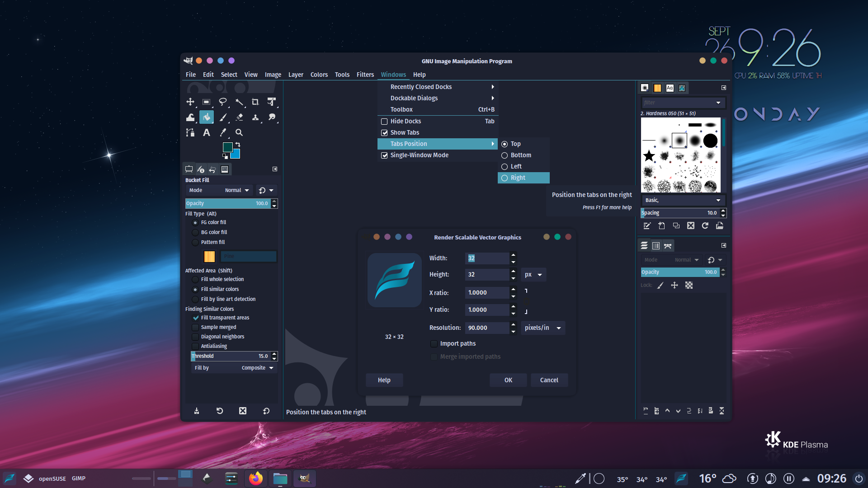Select the Smudge tool

coord(271,117)
